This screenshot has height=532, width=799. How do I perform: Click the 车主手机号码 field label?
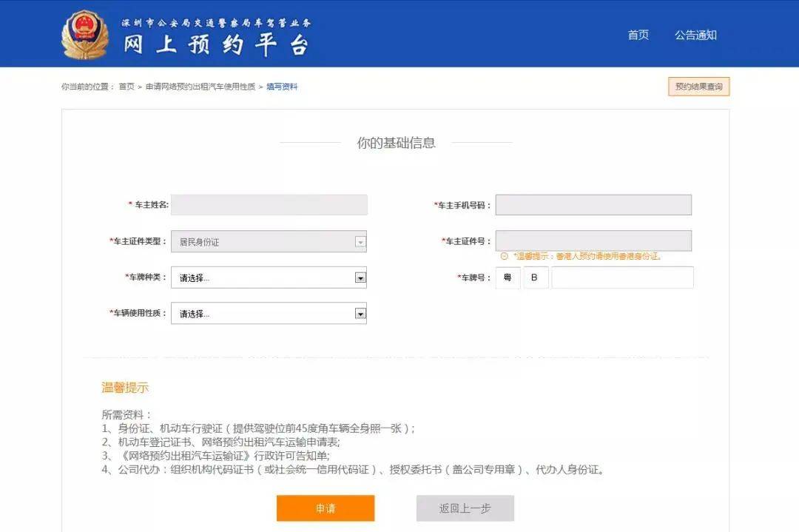462,206
